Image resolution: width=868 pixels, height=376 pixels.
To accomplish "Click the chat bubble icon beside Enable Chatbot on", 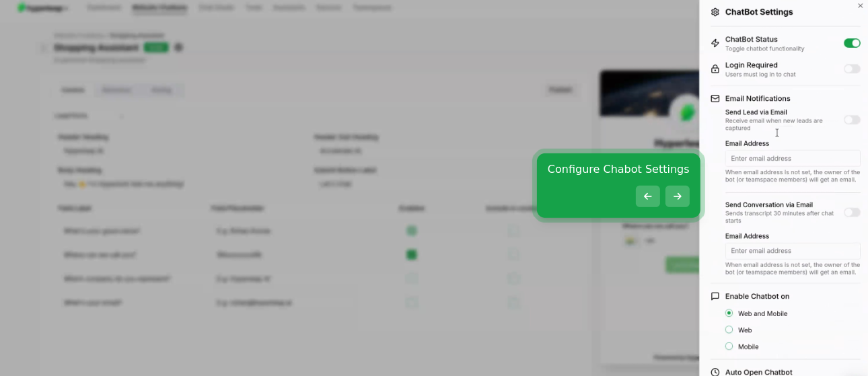I will pos(715,296).
